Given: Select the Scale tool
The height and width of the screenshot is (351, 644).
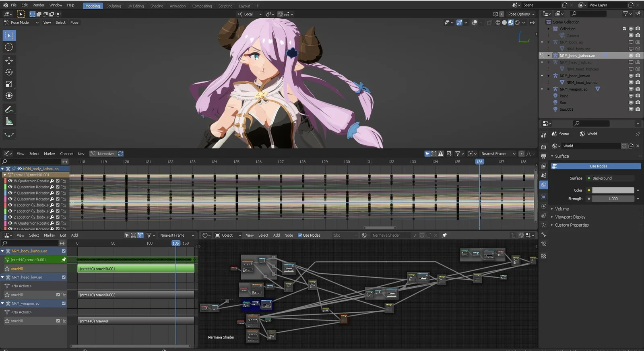Looking at the screenshot, I should 9,84.
